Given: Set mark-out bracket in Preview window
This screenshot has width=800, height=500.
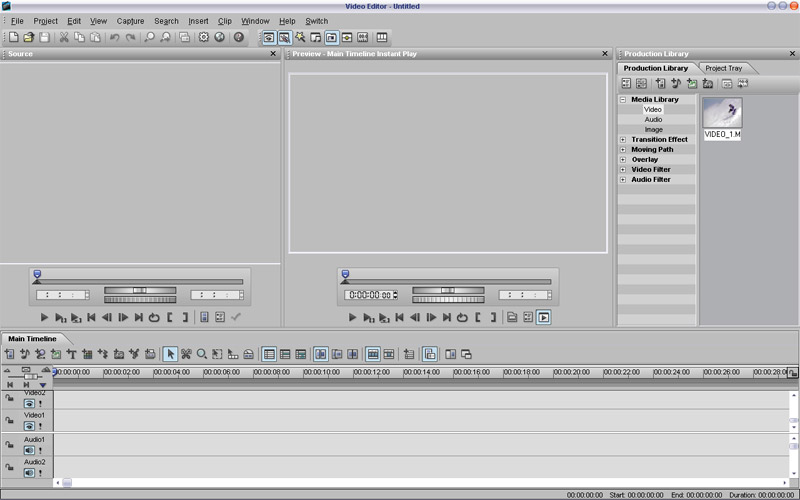Looking at the screenshot, I should 493,317.
